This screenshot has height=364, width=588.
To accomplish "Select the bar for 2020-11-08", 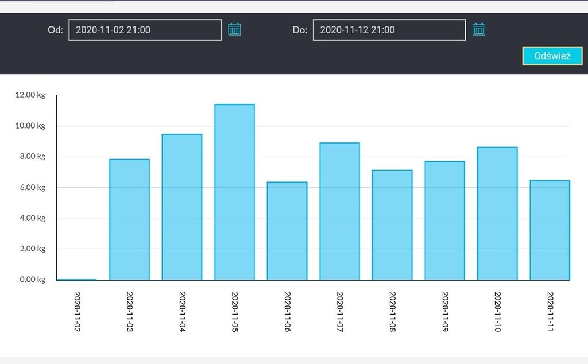I will click(x=392, y=225).
